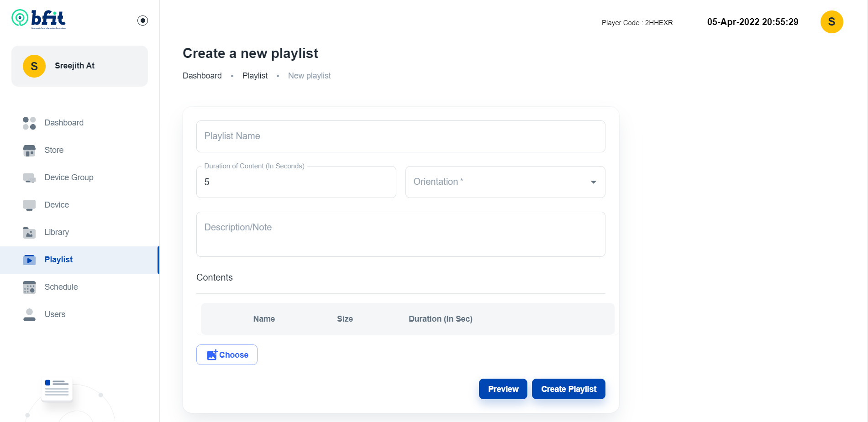868x422 pixels.
Task: Click the Users person icon in sidebar
Action: [29, 314]
